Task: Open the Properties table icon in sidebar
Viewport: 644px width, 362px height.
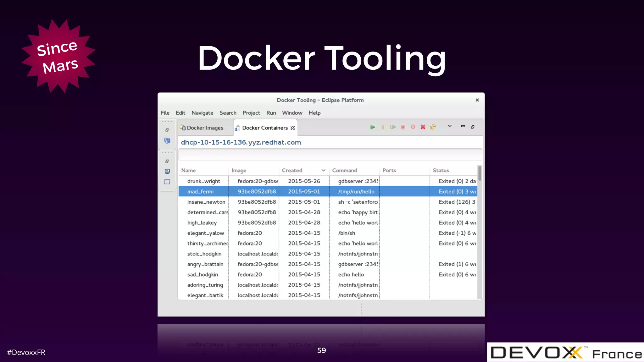Action: click(167, 182)
